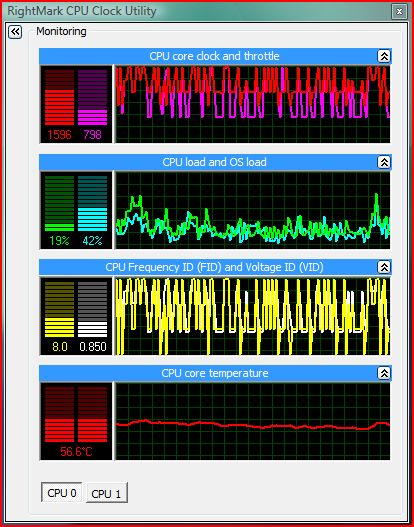This screenshot has width=414, height=527.
Task: Click the CPU Frequency ID (FID) and Voltage ID header
Action: (215, 268)
